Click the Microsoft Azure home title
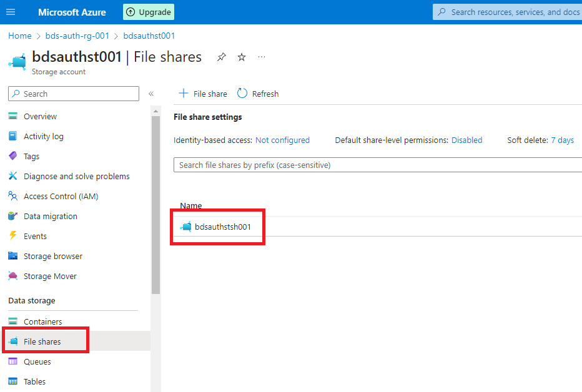The image size is (582, 392). pos(72,12)
